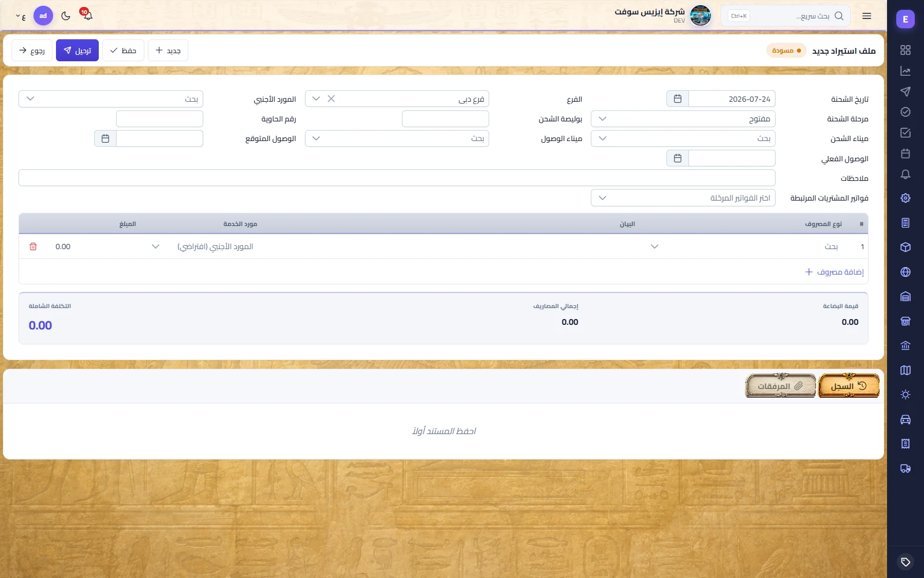The height and width of the screenshot is (578, 924).
Task: Click the E company logo icon
Action: click(x=905, y=19)
